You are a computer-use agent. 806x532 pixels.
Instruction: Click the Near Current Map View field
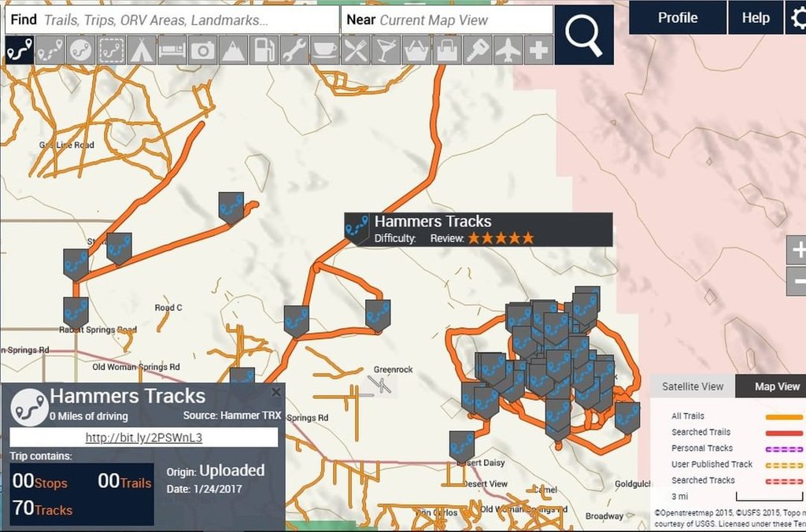[x=447, y=20]
